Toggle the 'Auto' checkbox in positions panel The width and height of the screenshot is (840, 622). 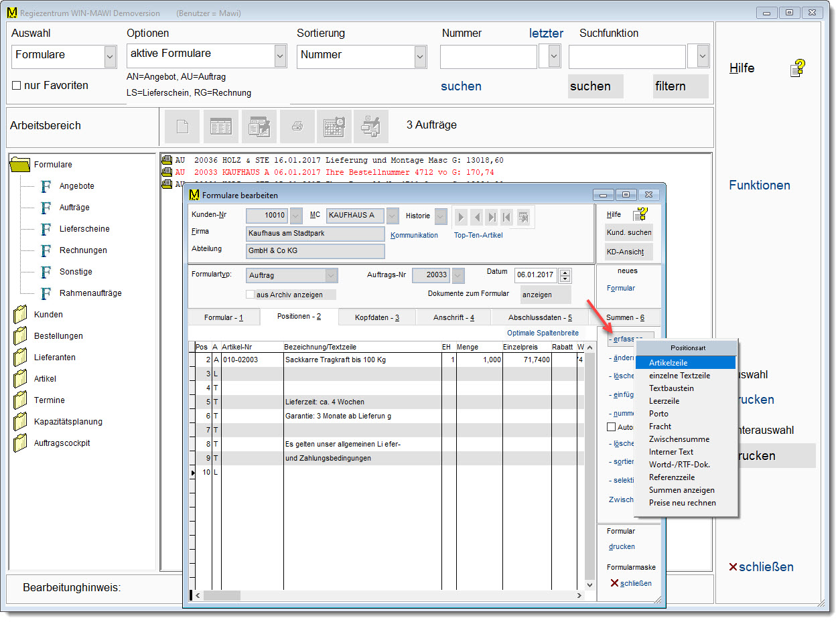pyautogui.click(x=611, y=427)
